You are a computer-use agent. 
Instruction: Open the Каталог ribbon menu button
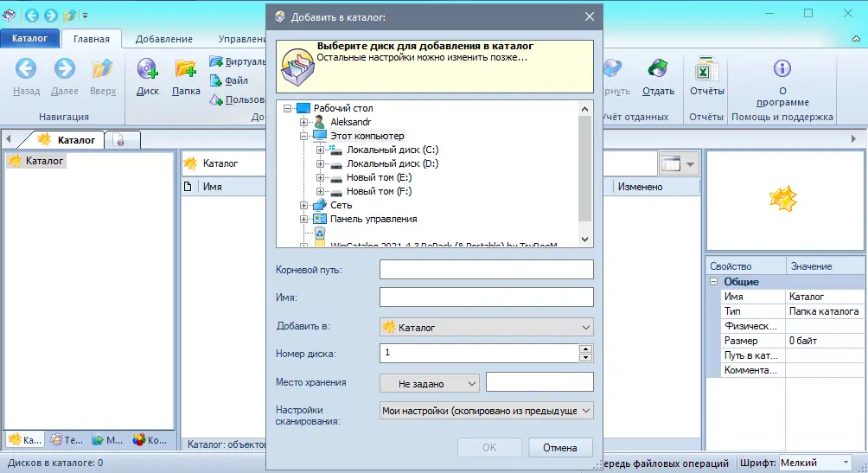click(30, 38)
